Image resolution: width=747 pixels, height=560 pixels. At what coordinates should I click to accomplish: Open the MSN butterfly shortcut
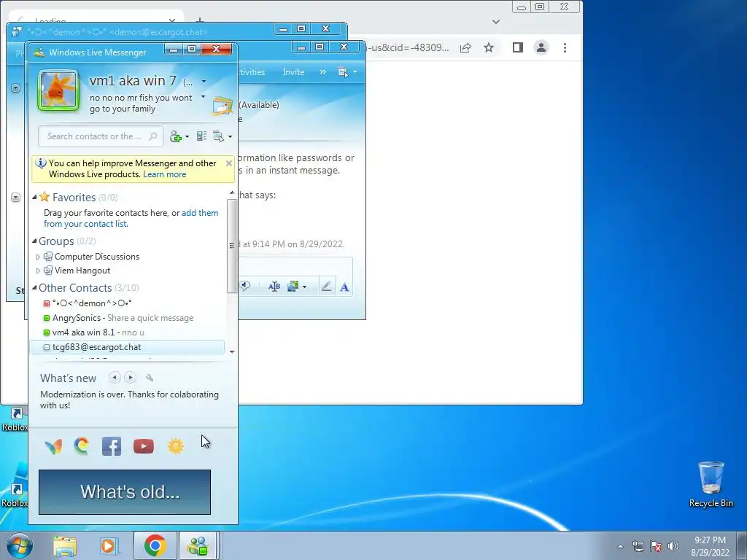tap(53, 447)
